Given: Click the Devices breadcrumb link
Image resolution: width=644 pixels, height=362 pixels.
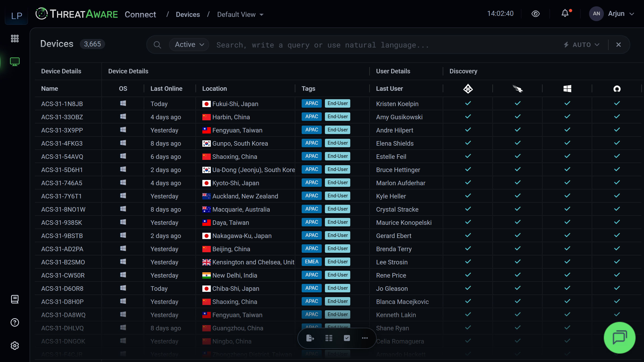Looking at the screenshot, I should [188, 15].
